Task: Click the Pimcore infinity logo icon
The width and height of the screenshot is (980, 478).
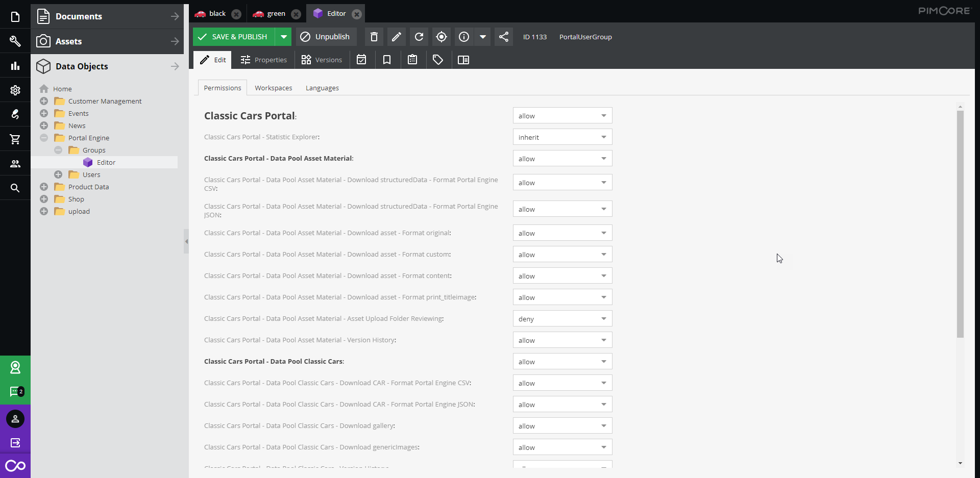Action: [15, 466]
